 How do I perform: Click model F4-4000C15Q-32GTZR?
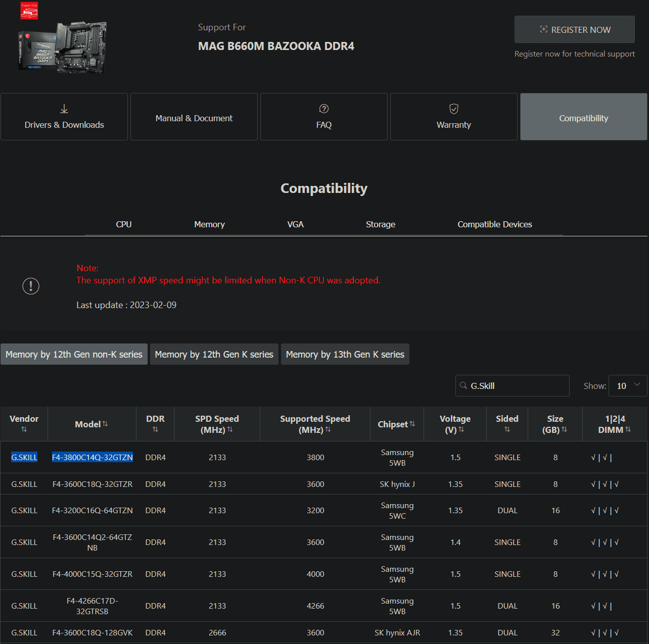(x=92, y=574)
